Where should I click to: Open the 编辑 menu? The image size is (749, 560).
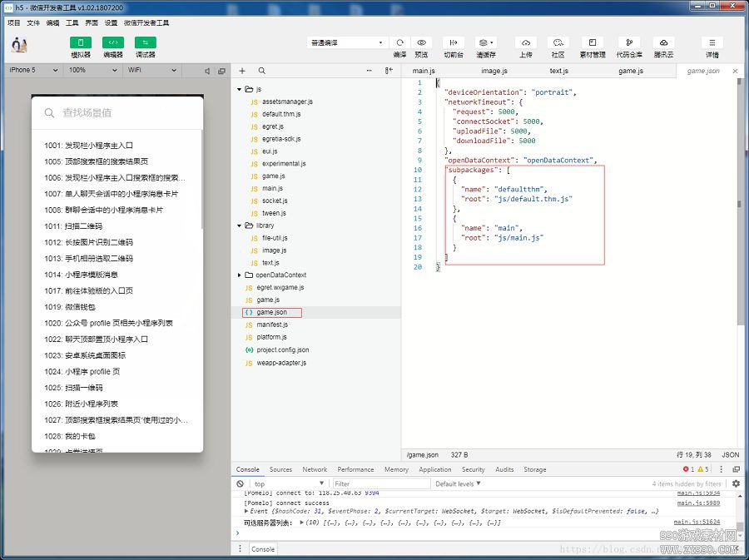[x=52, y=23]
